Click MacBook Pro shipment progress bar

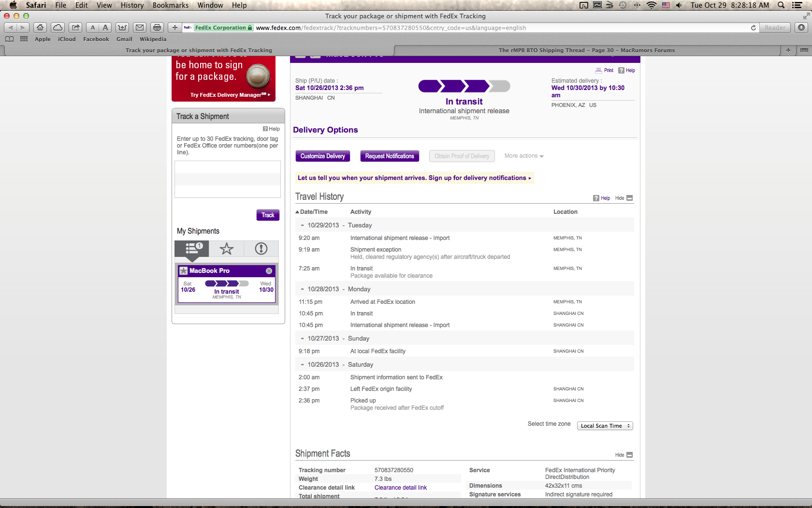click(227, 284)
